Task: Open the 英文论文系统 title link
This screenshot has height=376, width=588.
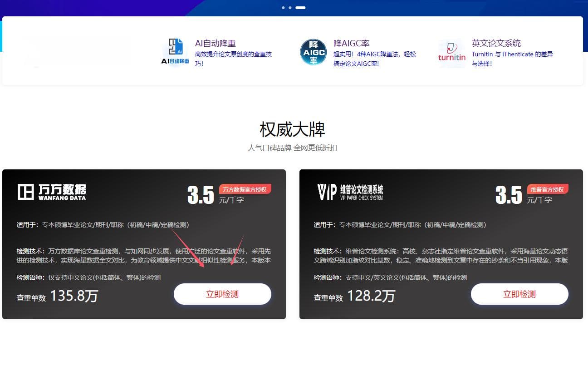Action: (496, 44)
